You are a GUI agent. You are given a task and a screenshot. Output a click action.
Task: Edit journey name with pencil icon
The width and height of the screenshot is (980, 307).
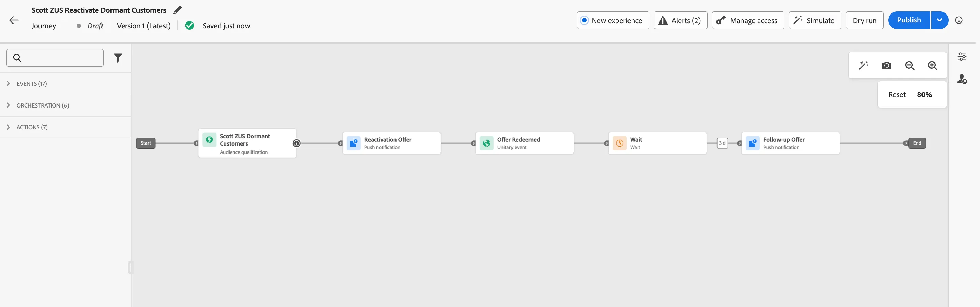point(178,10)
